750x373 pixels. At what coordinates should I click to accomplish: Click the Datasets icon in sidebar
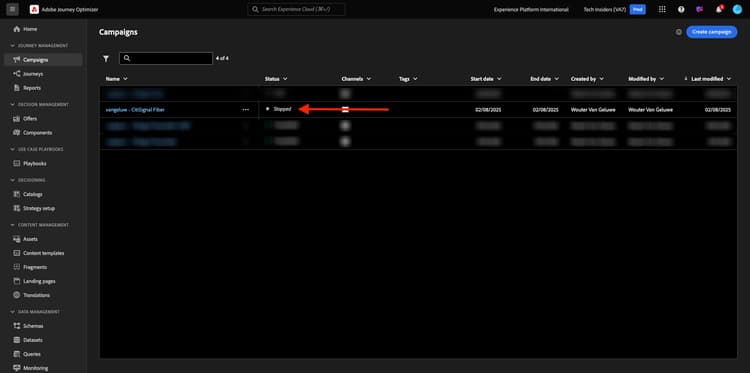17,340
